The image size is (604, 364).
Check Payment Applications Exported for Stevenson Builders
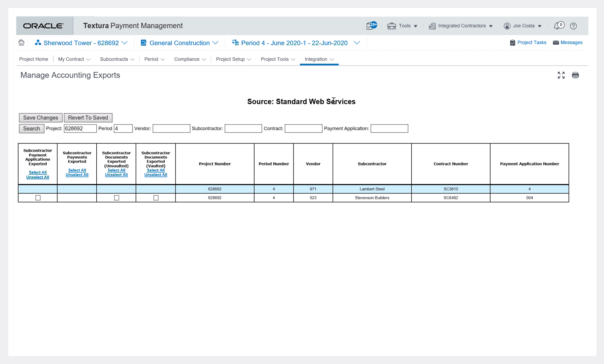click(38, 198)
